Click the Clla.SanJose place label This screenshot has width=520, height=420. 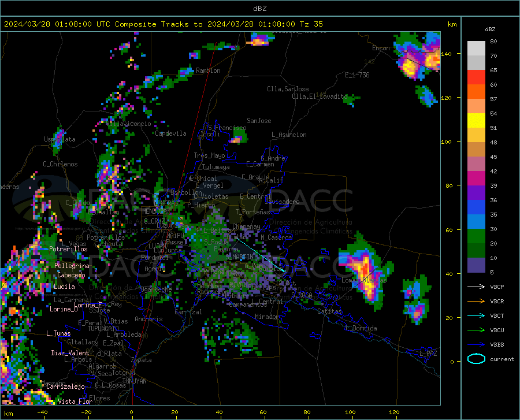(288, 89)
